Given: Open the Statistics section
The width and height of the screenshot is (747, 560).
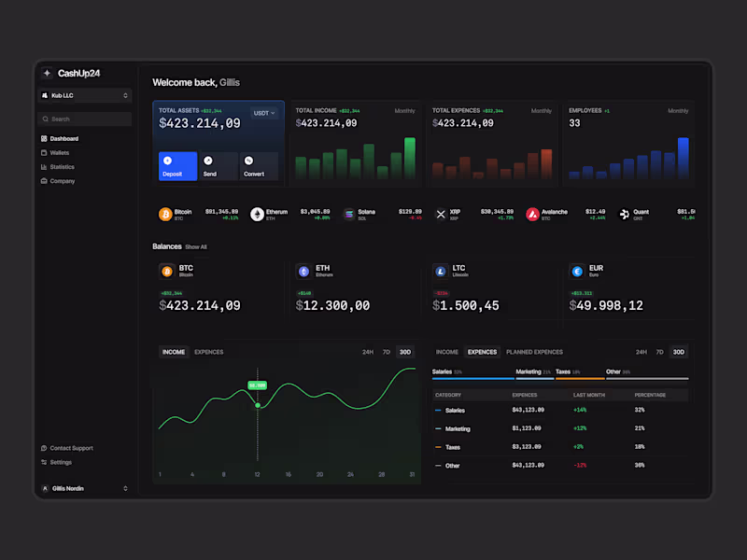Looking at the screenshot, I should click(x=60, y=166).
